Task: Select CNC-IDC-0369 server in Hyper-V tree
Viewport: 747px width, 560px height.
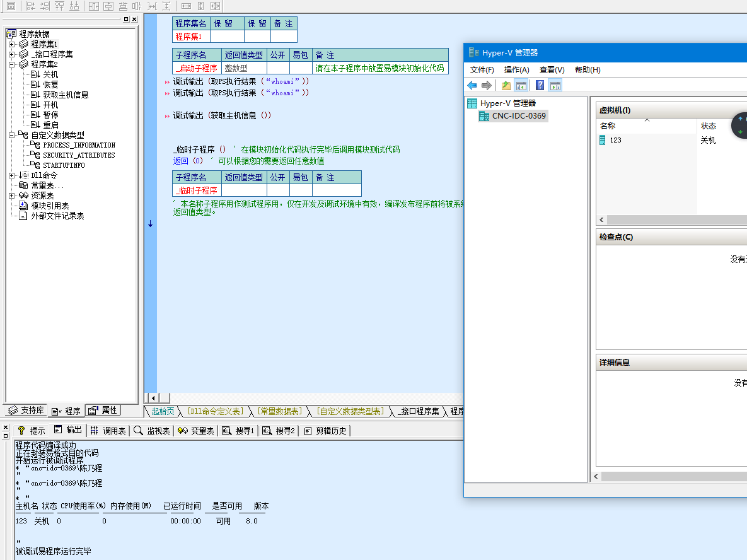Action: tap(519, 116)
